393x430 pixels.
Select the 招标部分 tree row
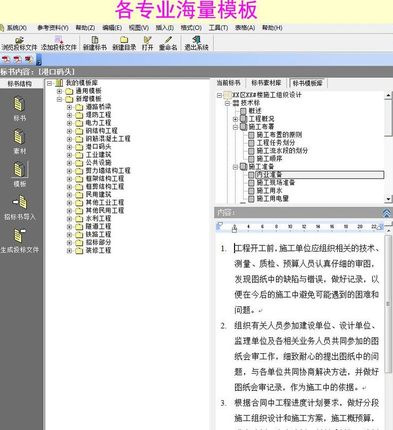tap(98, 243)
